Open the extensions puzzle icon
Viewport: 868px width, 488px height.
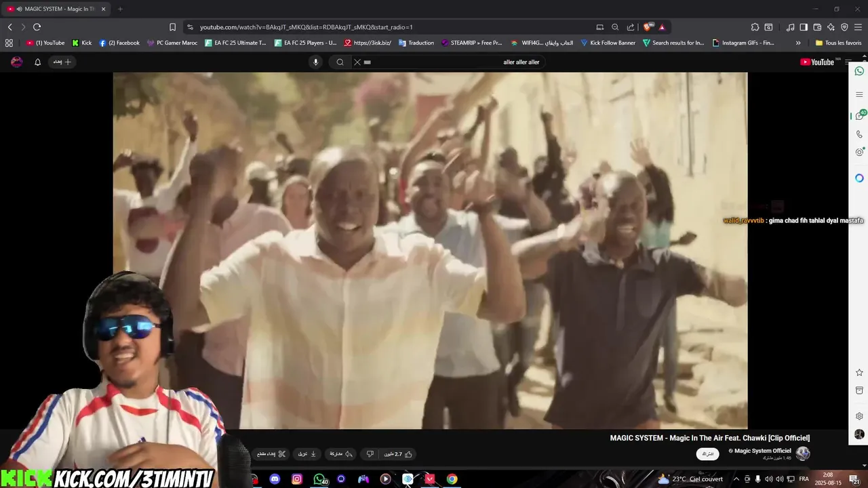click(755, 27)
